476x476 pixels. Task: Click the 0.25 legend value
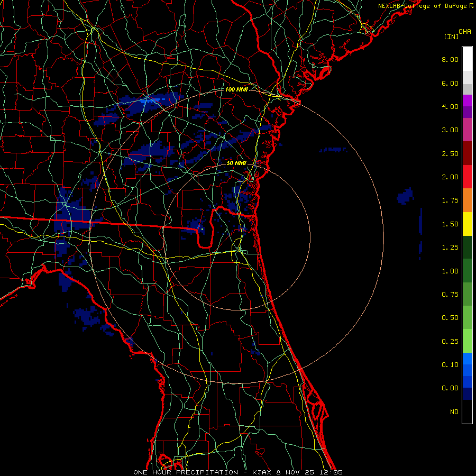coord(450,342)
